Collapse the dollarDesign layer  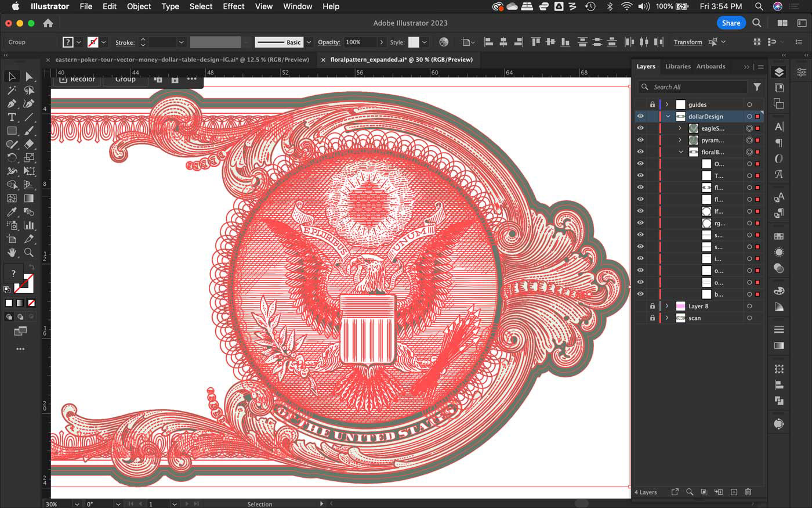668,117
